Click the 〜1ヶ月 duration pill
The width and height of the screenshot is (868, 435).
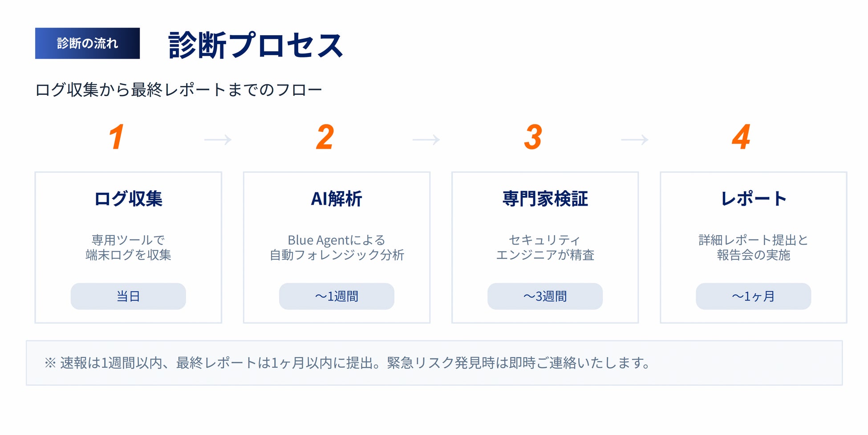pyautogui.click(x=754, y=296)
